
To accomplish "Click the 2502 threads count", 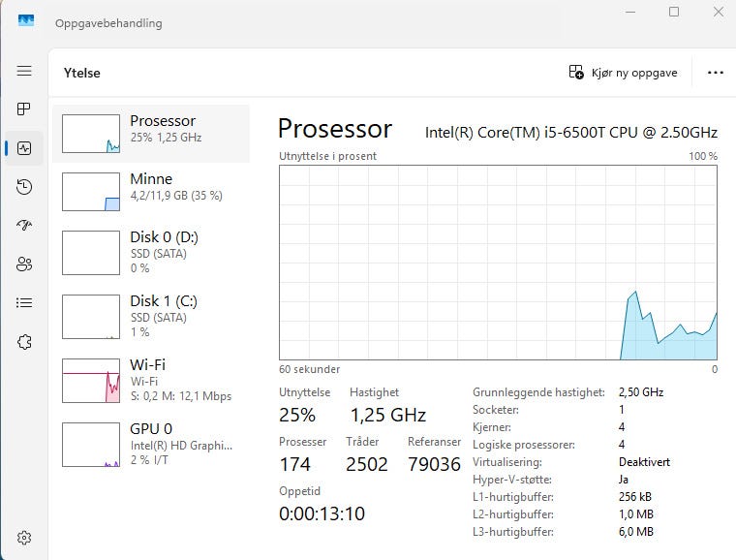I will (x=367, y=464).
